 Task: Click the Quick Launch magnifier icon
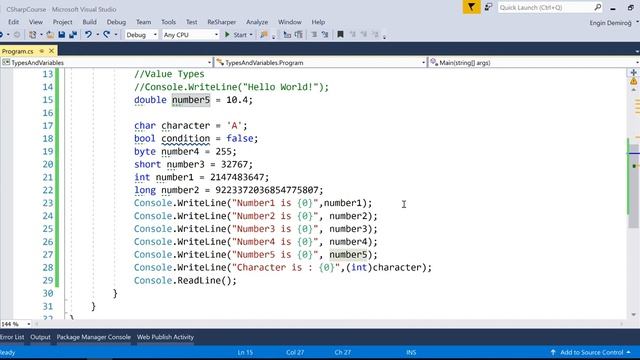598,7
